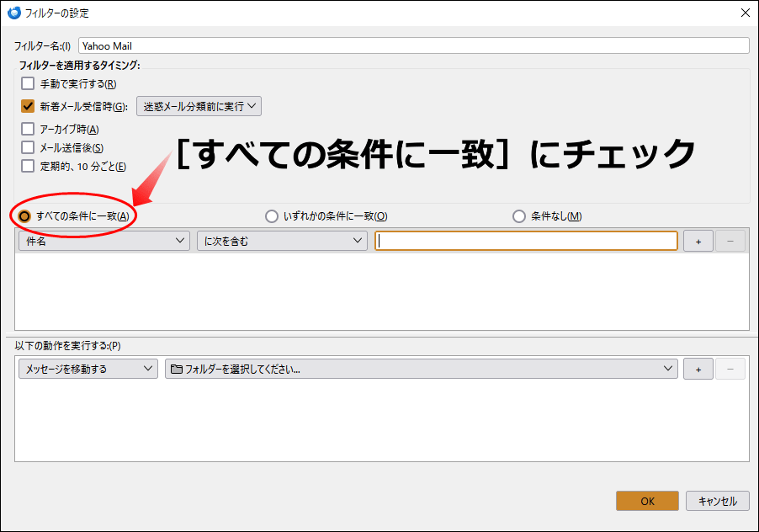
Task: Uncheck 新着メール受信時 checkbox
Action: click(28, 106)
